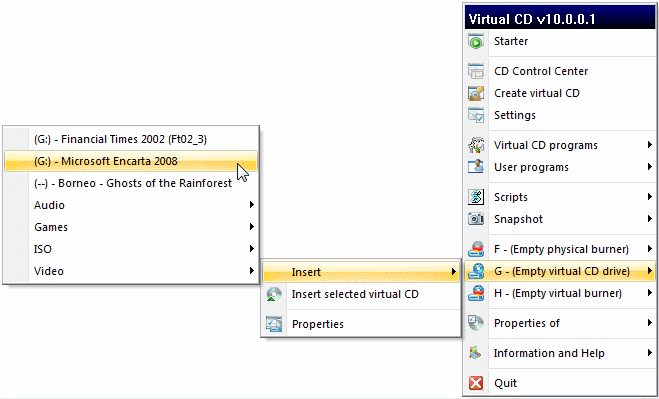Open CD Control Center icon
659x399 pixels.
pos(476,71)
